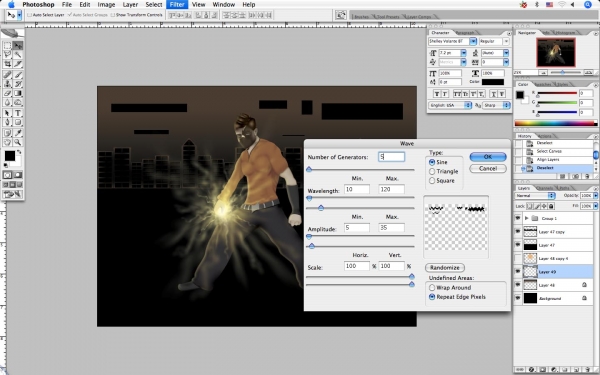The width and height of the screenshot is (600, 375).
Task: Select the Healing Brush tool
Action: click(7, 75)
